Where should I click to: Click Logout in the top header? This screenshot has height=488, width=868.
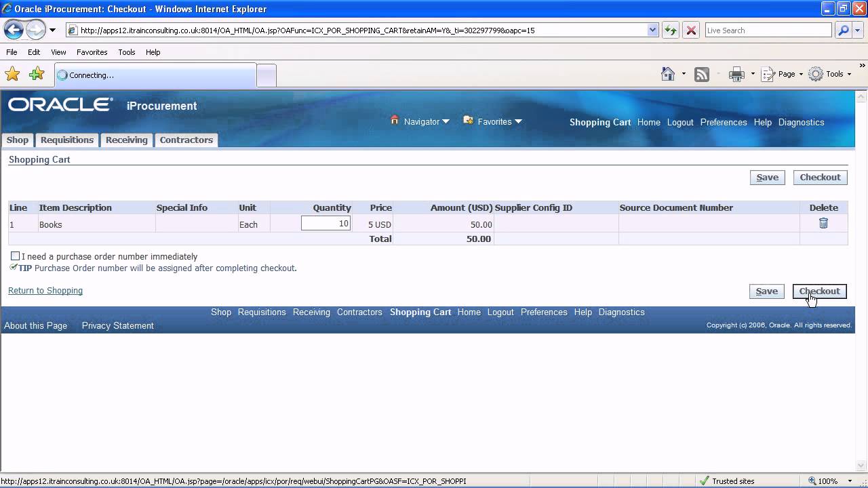680,122
